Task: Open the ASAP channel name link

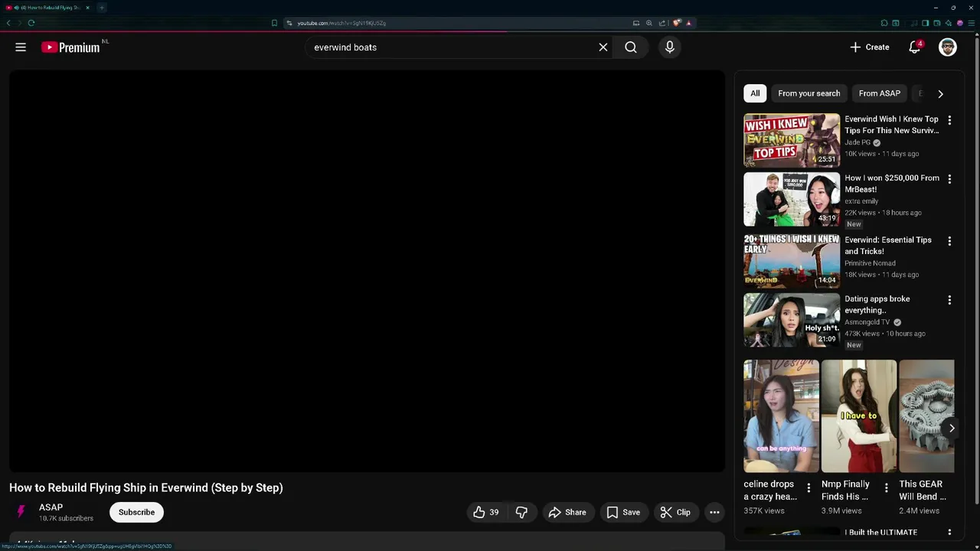Action: (x=51, y=507)
